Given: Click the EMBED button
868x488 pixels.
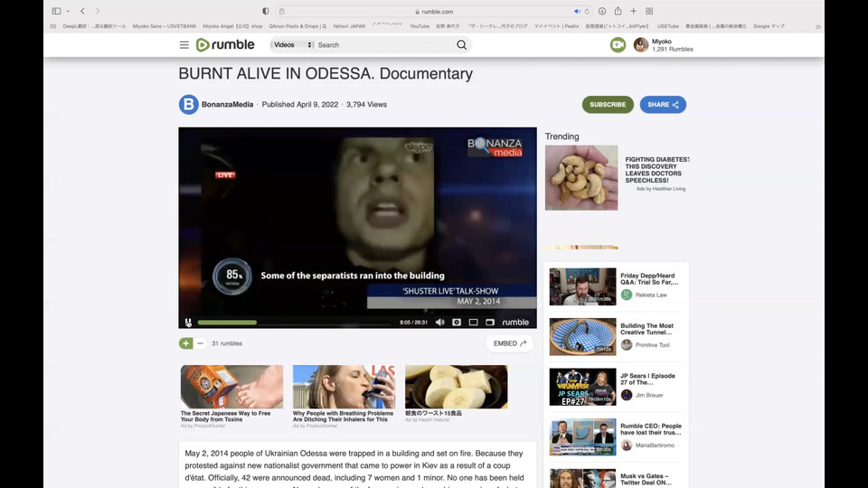Looking at the screenshot, I should pyautogui.click(x=509, y=343).
